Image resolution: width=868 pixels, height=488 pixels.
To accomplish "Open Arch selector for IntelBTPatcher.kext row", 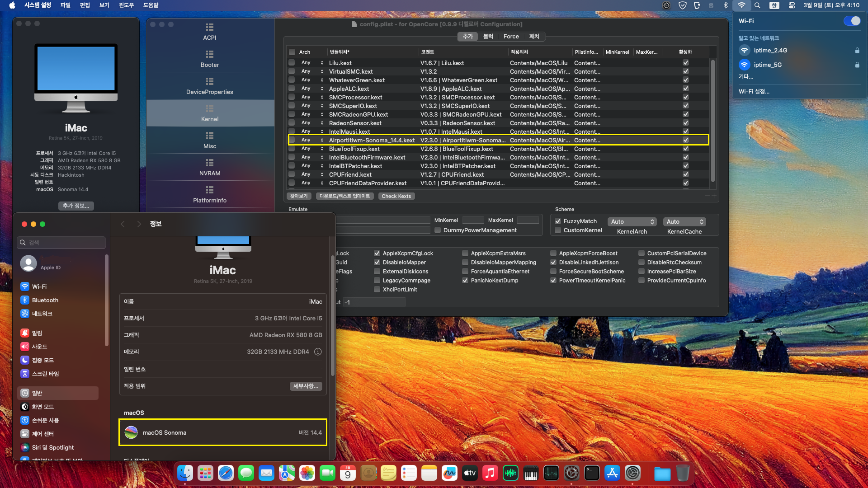I will click(x=322, y=166).
